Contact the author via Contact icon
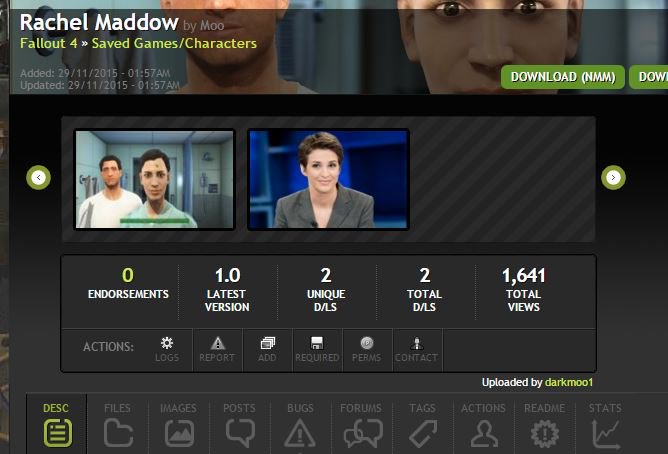This screenshot has width=668, height=454. point(417,350)
